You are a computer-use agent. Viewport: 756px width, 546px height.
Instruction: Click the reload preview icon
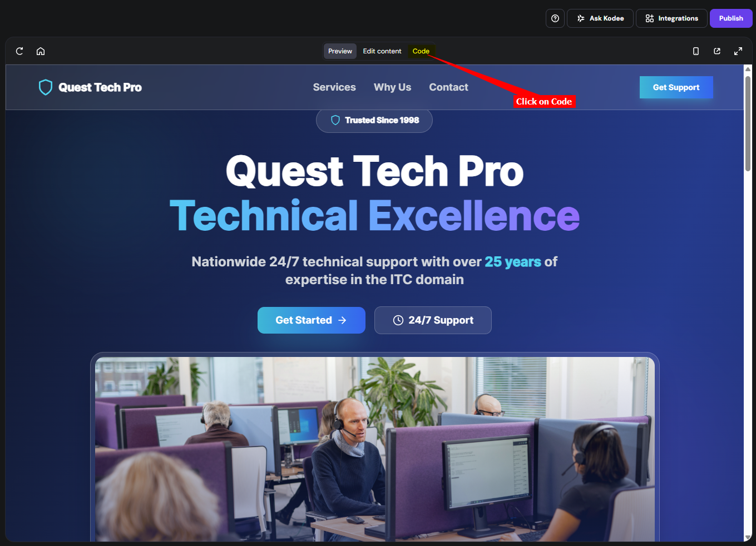pos(19,51)
